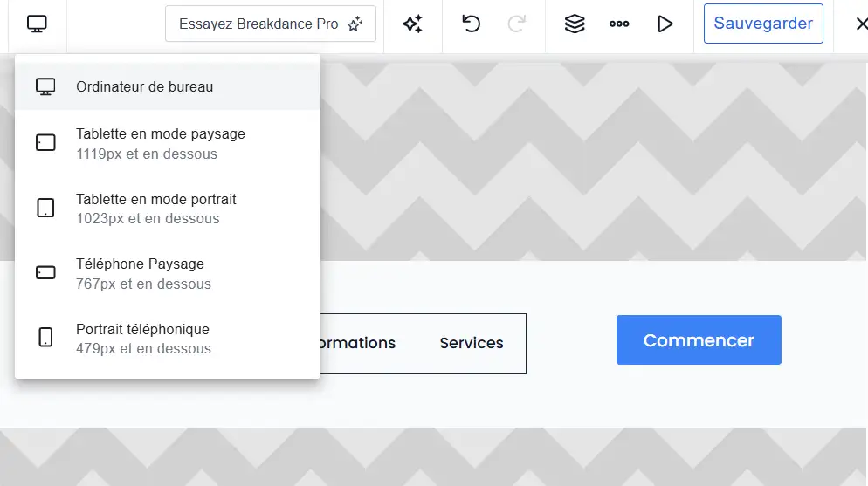The height and width of the screenshot is (486, 868).
Task: Select Ordinateur de bureau breakpoint
Action: [167, 86]
